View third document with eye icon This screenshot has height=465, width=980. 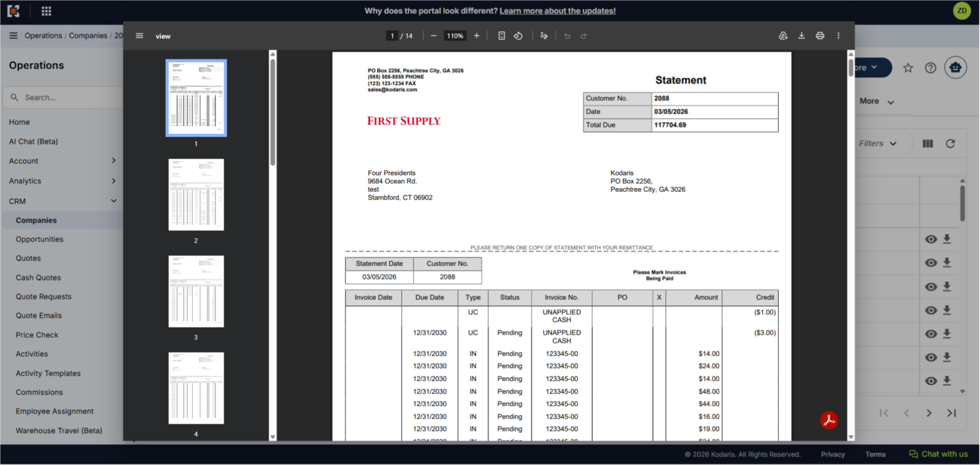(931, 287)
